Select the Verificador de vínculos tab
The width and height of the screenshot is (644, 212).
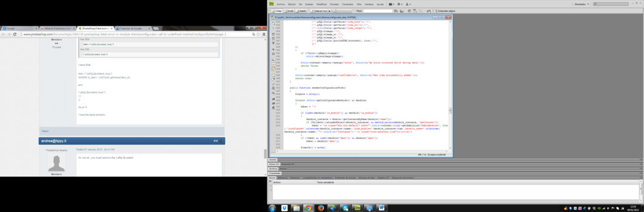pyautogui.click(x=345, y=178)
